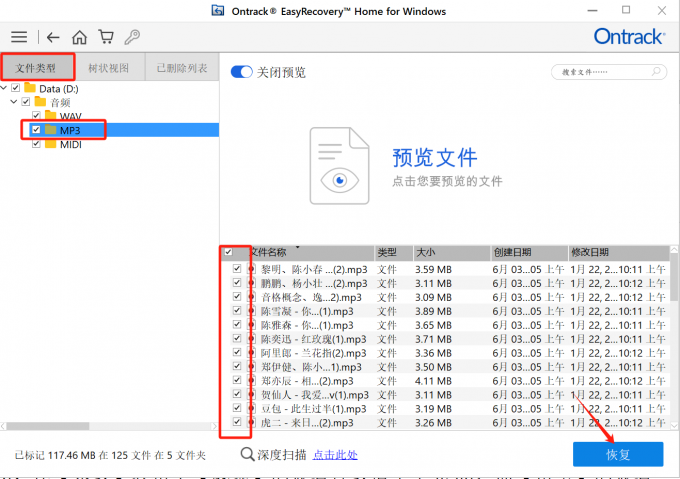The height and width of the screenshot is (479, 680).
Task: Minimize the EasyRecovery window
Action: point(592,10)
